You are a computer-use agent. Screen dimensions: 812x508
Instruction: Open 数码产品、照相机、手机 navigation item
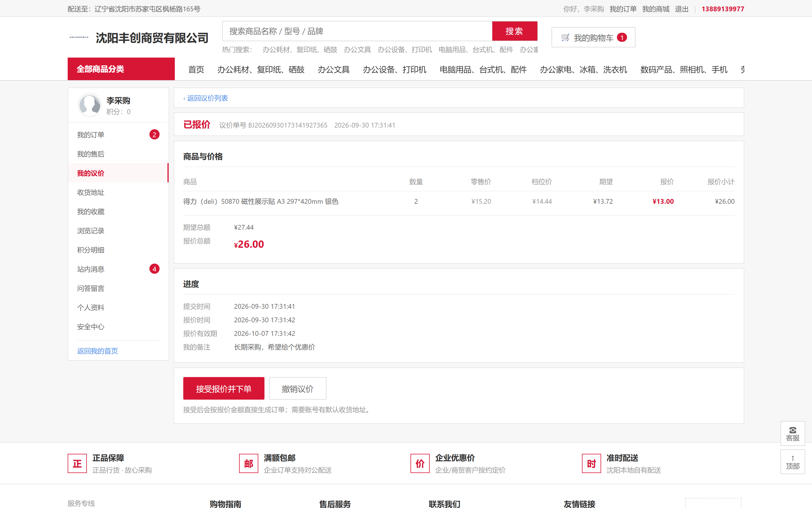coord(684,69)
